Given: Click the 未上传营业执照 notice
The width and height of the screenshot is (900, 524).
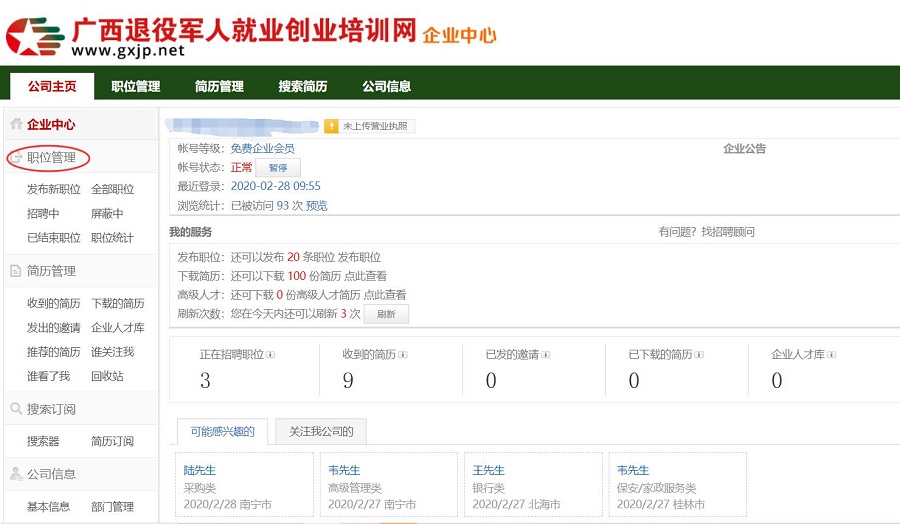Looking at the screenshot, I should point(375,126).
